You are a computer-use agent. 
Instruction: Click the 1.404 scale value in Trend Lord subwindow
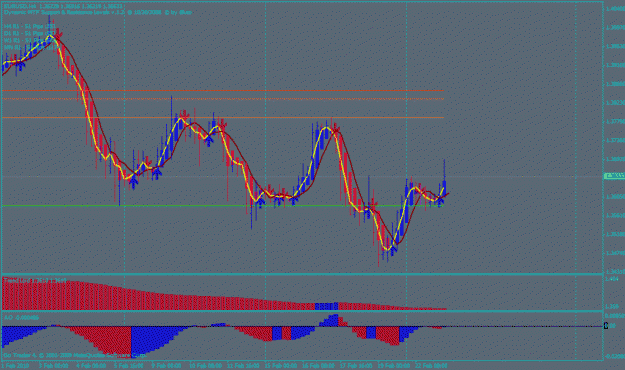(x=612, y=279)
